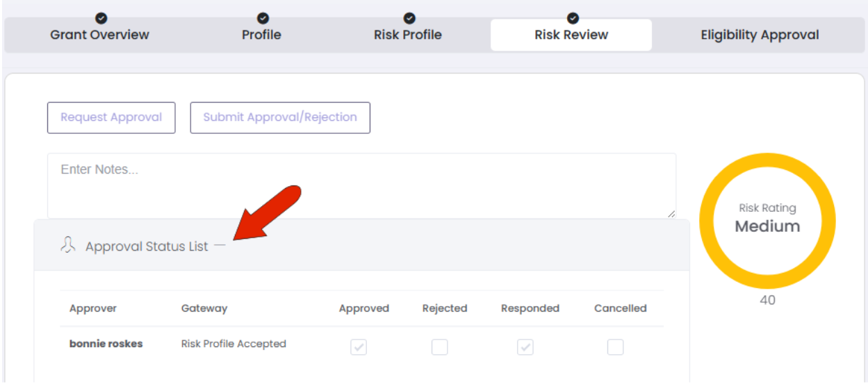Toggle the Approved checkbox for bonnie roskes
The width and height of the screenshot is (868, 386).
[x=359, y=346]
